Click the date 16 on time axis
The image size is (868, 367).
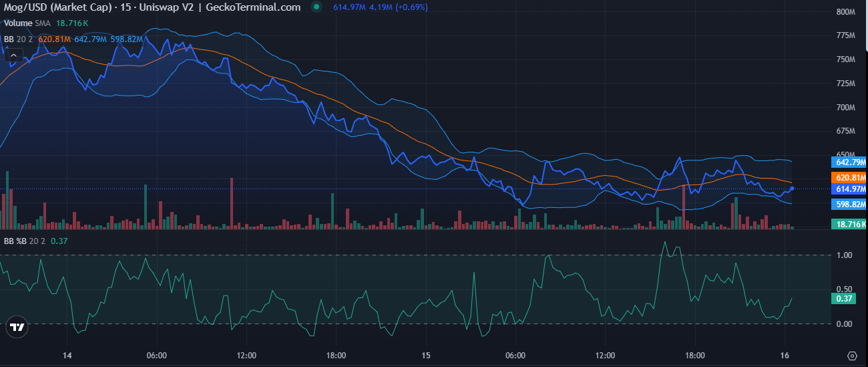(785, 355)
